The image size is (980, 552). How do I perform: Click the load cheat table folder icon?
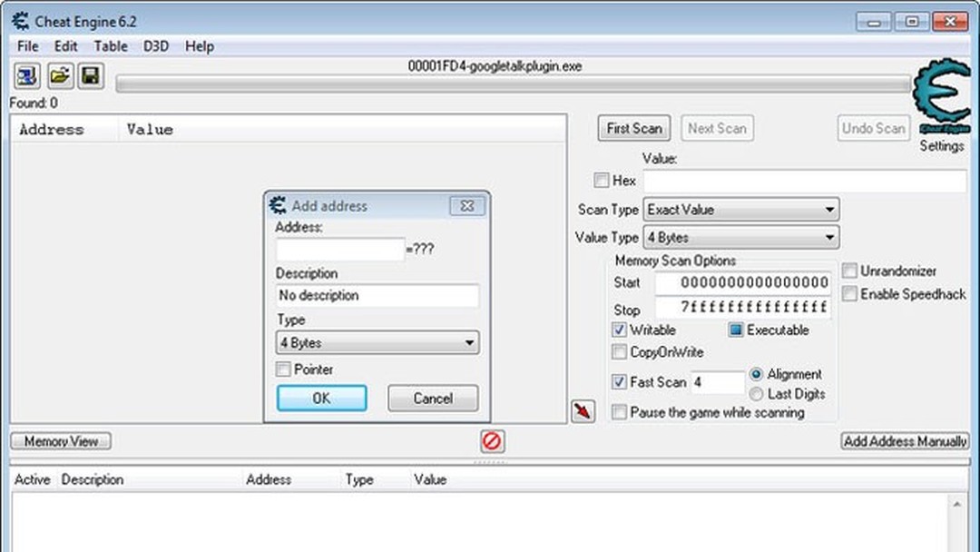[58, 76]
